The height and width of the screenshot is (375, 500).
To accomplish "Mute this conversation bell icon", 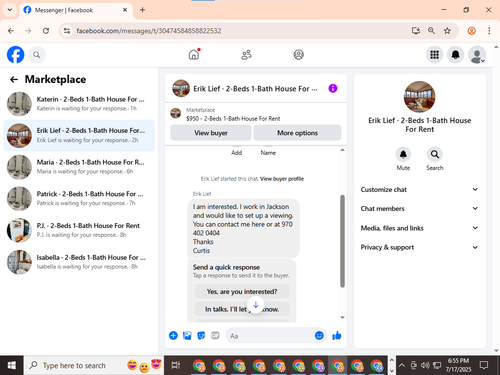I will [403, 154].
